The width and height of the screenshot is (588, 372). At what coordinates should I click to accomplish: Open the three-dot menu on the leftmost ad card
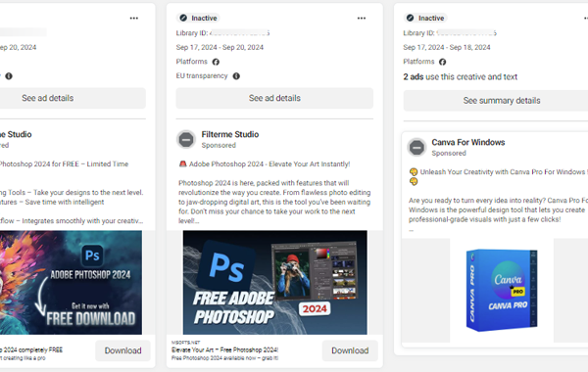tap(134, 18)
